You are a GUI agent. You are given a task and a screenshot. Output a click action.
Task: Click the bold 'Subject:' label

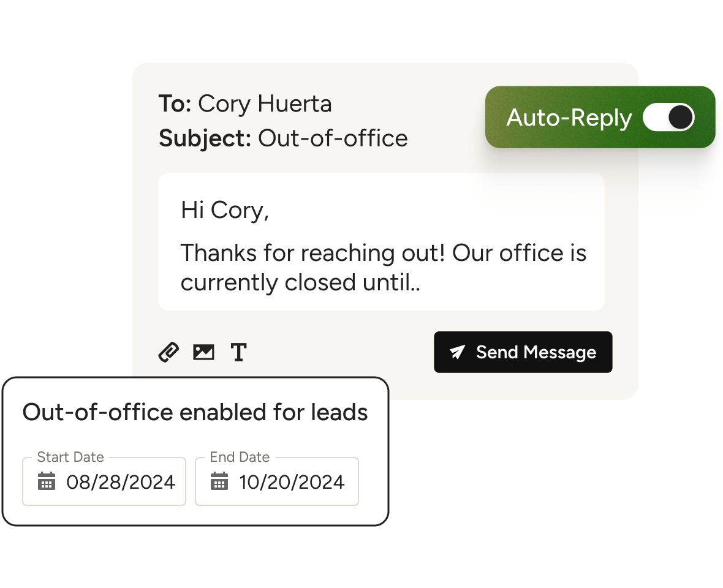(205, 138)
